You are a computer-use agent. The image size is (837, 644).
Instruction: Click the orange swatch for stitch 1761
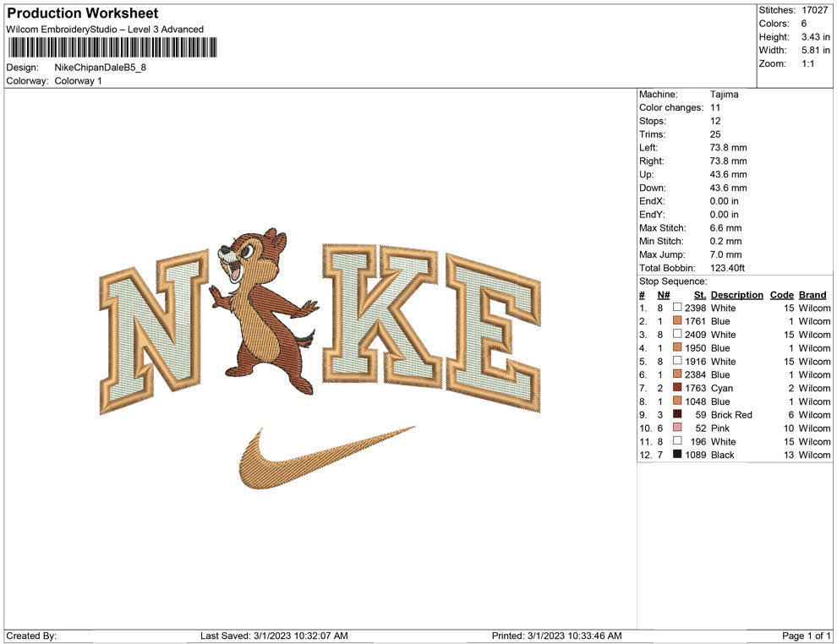[677, 320]
